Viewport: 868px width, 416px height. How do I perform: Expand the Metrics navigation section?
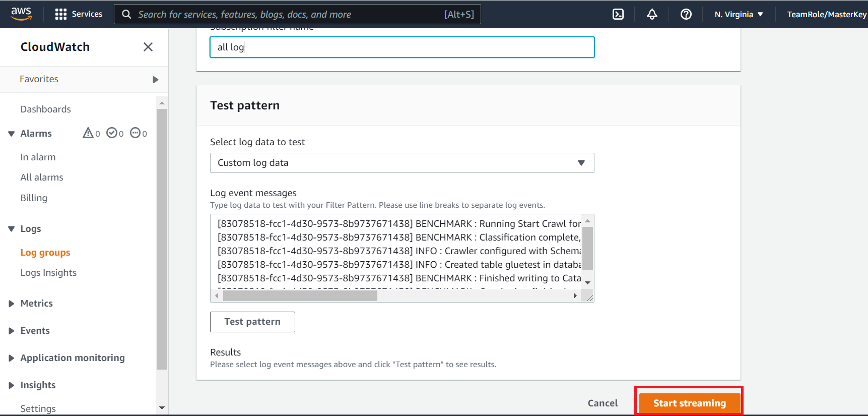12,304
